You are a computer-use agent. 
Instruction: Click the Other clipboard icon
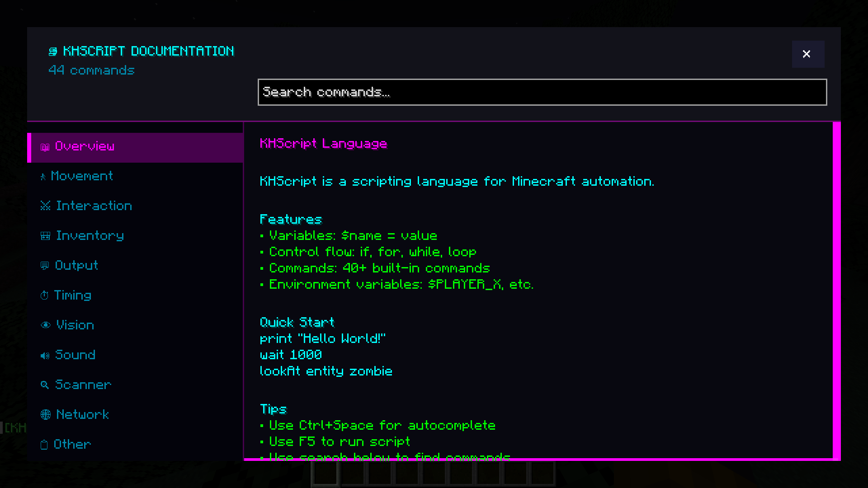44,445
